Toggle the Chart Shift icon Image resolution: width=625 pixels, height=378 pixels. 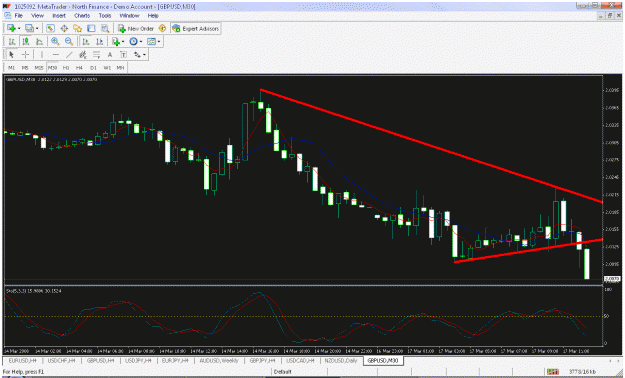coord(99,41)
